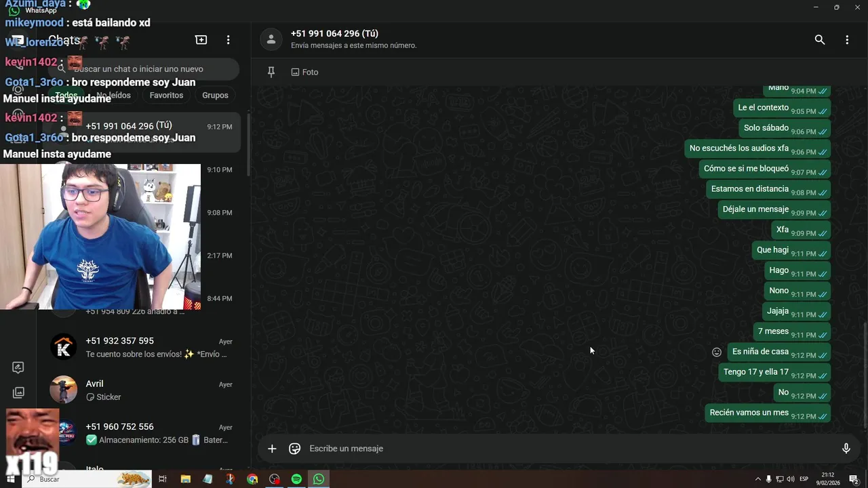Click the 'Estamos en distancia' message
Viewport: 868px width, 488px height.
tap(768, 189)
